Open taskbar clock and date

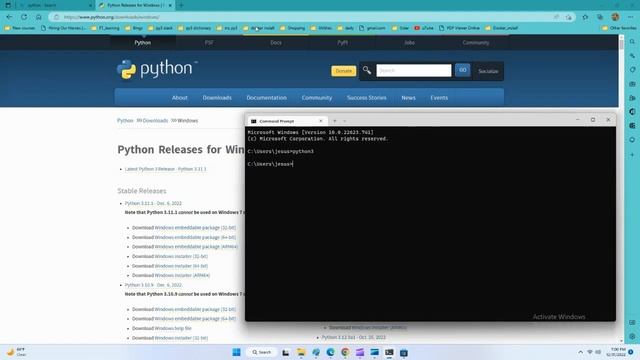(x=616, y=352)
